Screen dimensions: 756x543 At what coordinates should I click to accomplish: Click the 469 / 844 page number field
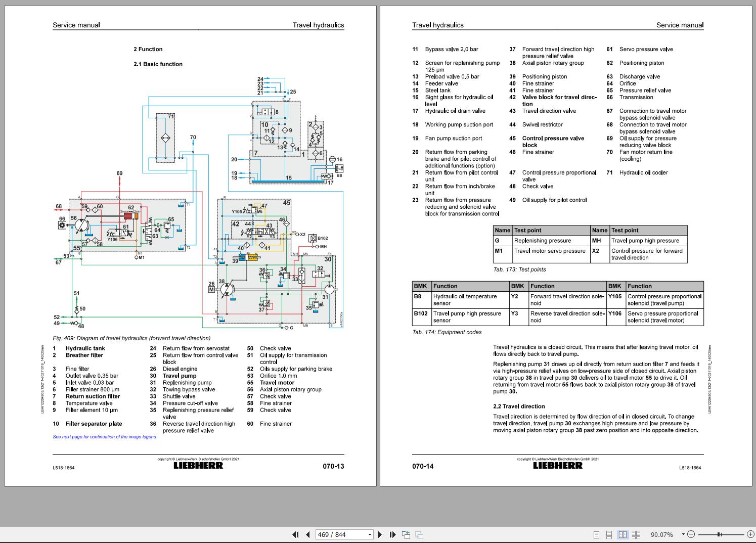(x=340, y=534)
